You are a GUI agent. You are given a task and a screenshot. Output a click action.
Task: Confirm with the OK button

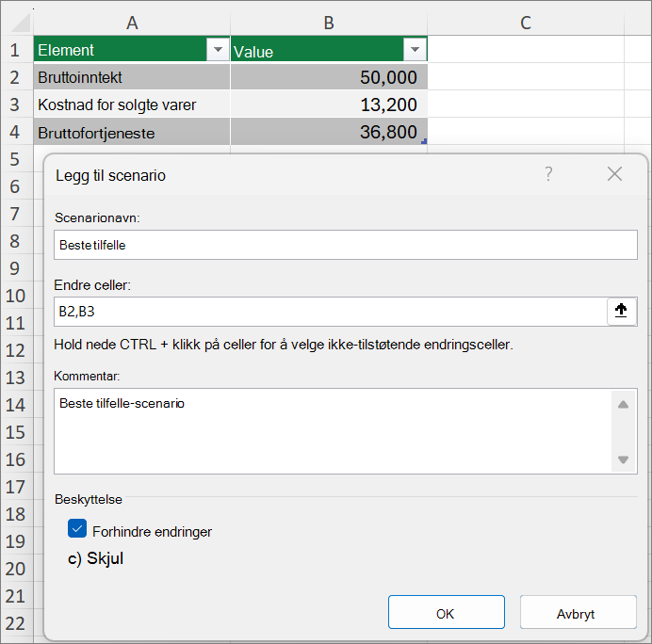447,612
